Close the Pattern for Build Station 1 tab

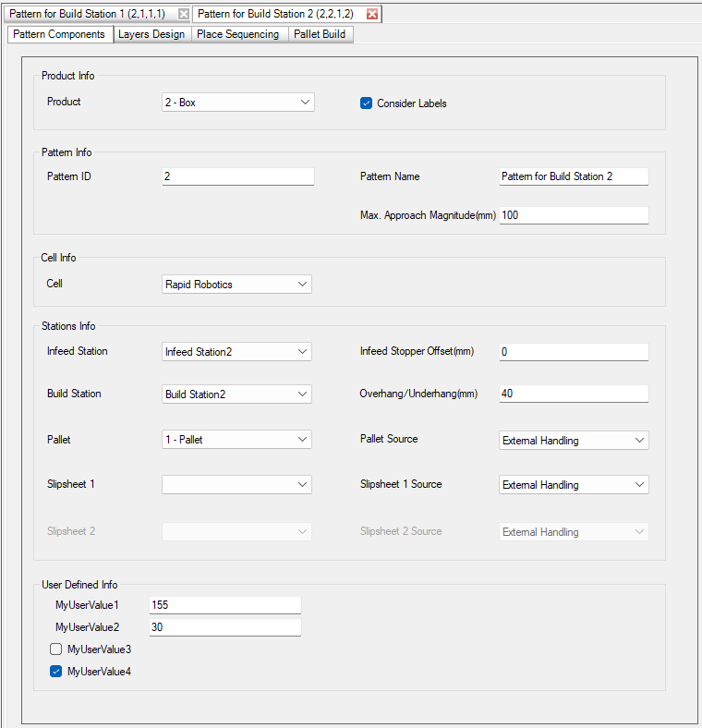[x=184, y=14]
